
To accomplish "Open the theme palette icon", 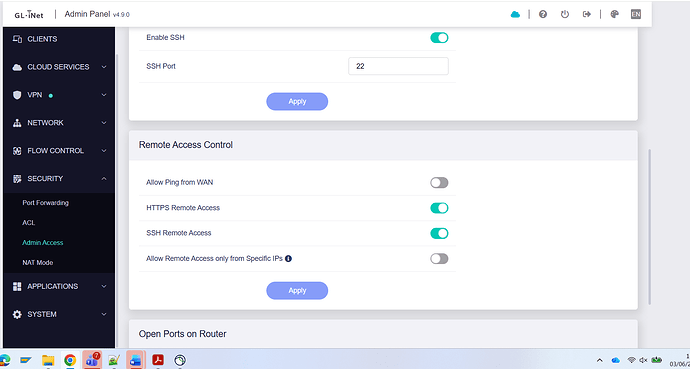I will pos(615,15).
